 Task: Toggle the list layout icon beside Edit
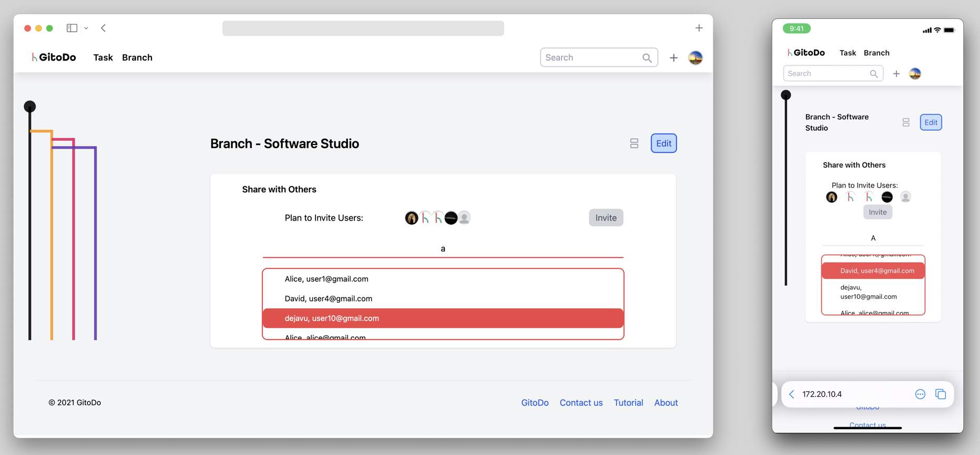click(634, 143)
